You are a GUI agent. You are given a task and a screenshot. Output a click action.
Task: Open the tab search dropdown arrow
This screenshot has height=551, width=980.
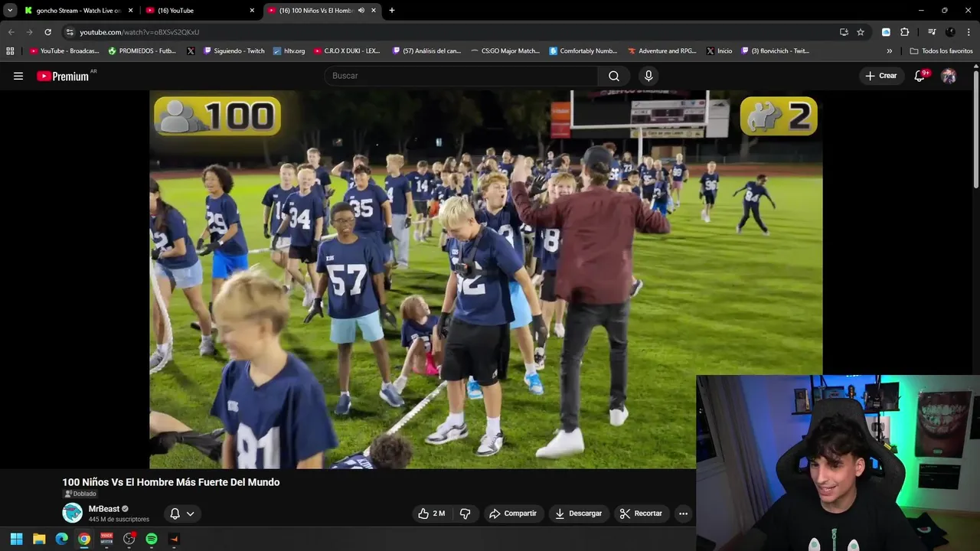10,11
